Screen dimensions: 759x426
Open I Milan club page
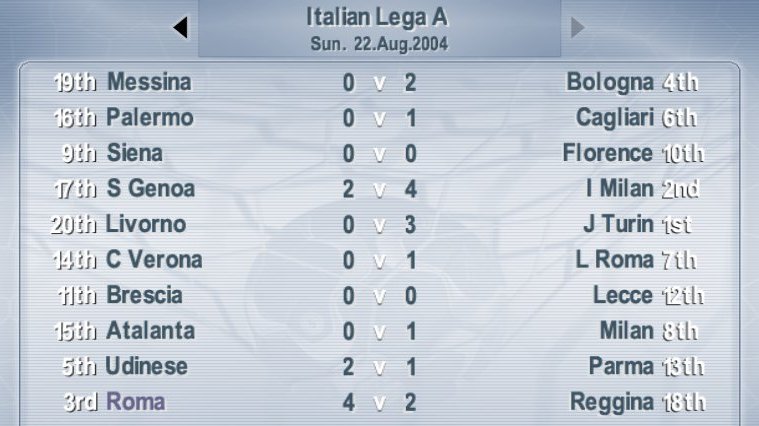point(619,189)
